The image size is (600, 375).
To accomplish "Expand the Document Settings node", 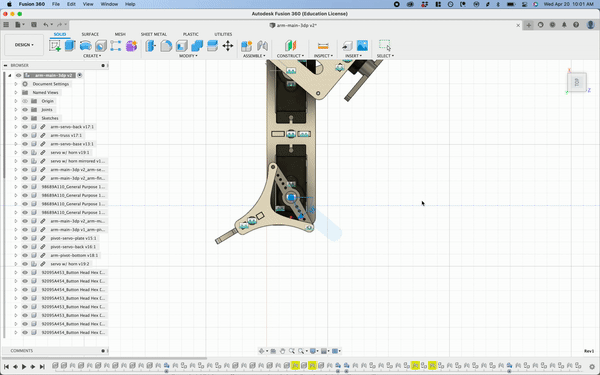I will coord(16,84).
